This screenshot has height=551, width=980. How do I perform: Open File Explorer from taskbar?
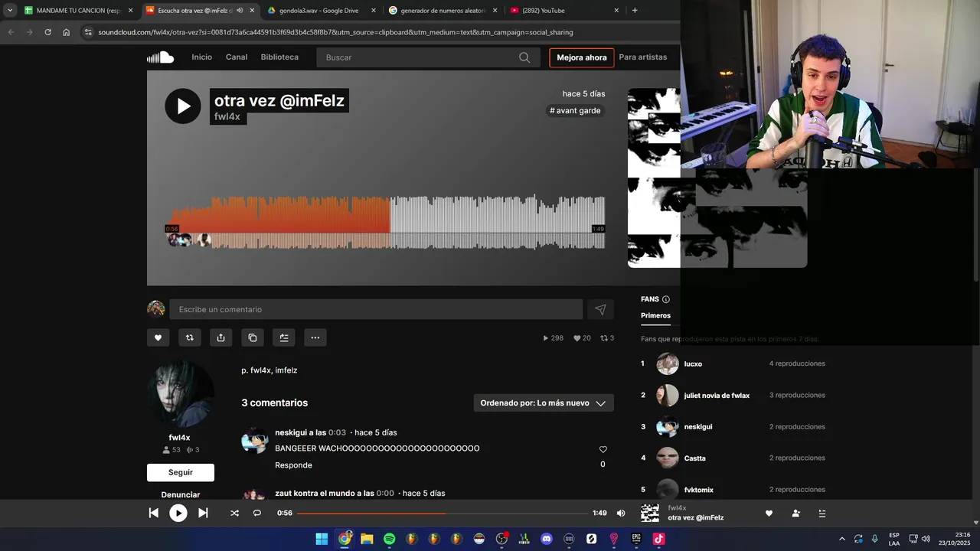point(367,539)
